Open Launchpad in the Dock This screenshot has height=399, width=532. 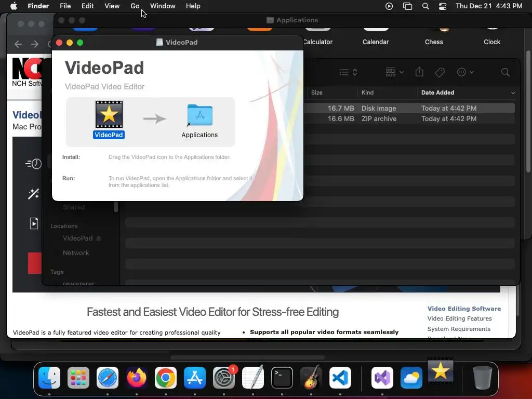[78, 378]
